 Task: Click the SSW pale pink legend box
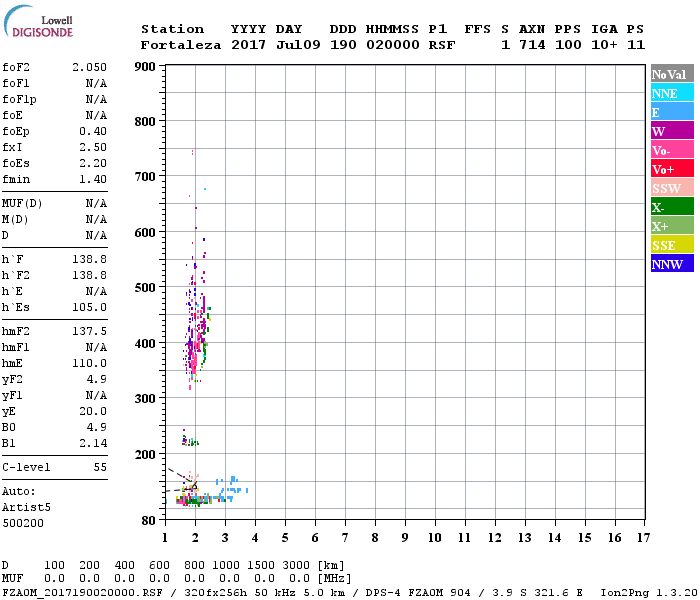(672, 188)
